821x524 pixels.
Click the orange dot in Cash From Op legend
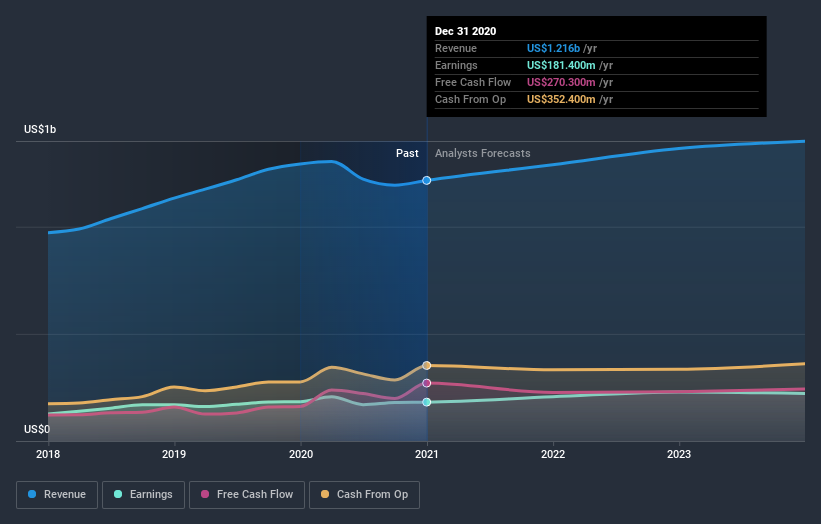tap(325, 494)
